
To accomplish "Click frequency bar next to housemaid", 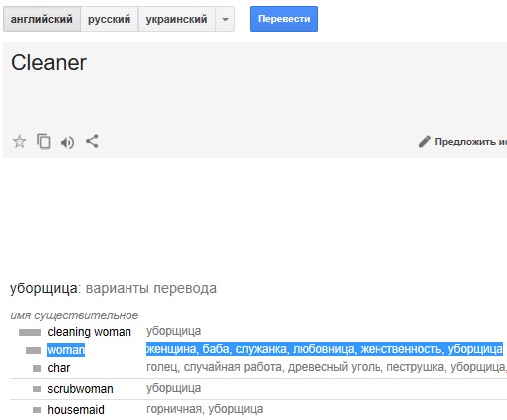I will [37, 410].
